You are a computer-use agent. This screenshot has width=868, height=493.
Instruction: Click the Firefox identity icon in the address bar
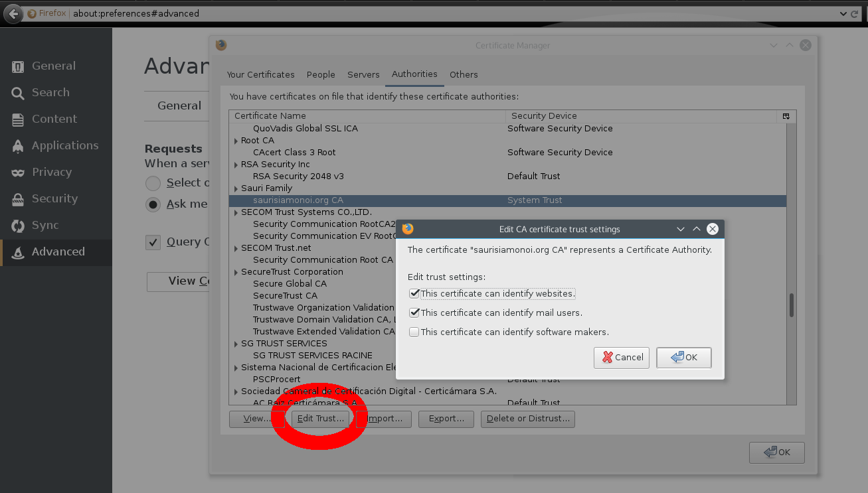point(32,13)
